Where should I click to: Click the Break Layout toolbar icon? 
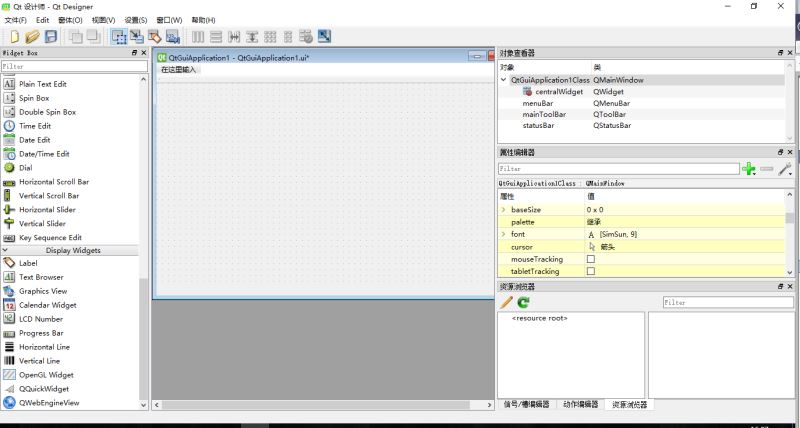pyautogui.click(x=306, y=36)
